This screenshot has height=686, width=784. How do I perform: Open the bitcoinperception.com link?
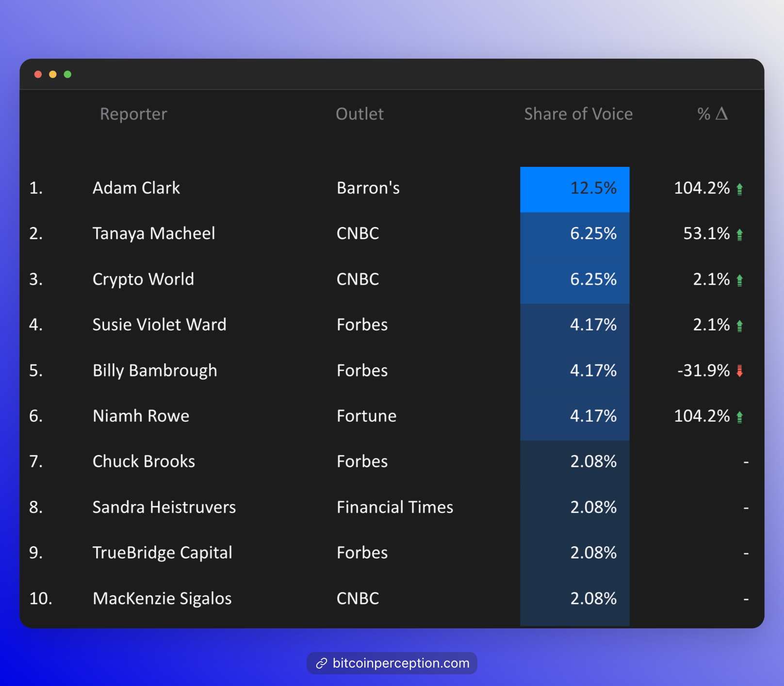(x=401, y=663)
